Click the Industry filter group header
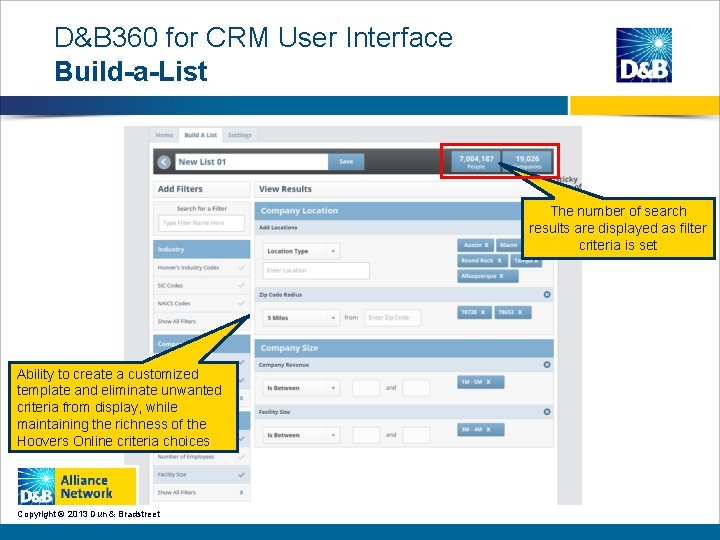 click(x=202, y=249)
